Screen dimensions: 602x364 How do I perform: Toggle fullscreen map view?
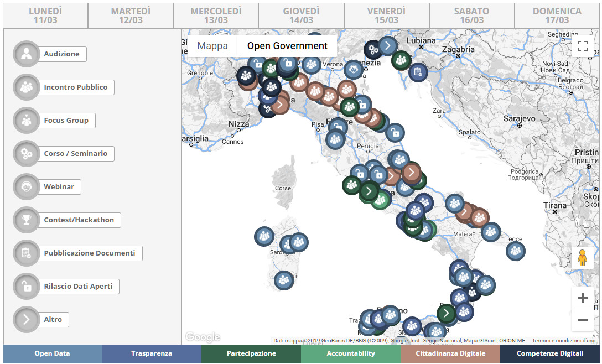pyautogui.click(x=583, y=46)
